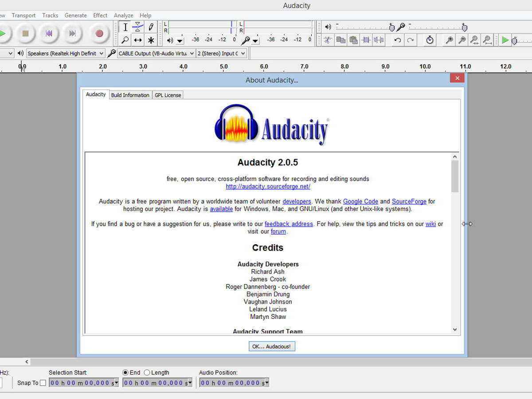Close the About Audacity dialog

click(457, 78)
